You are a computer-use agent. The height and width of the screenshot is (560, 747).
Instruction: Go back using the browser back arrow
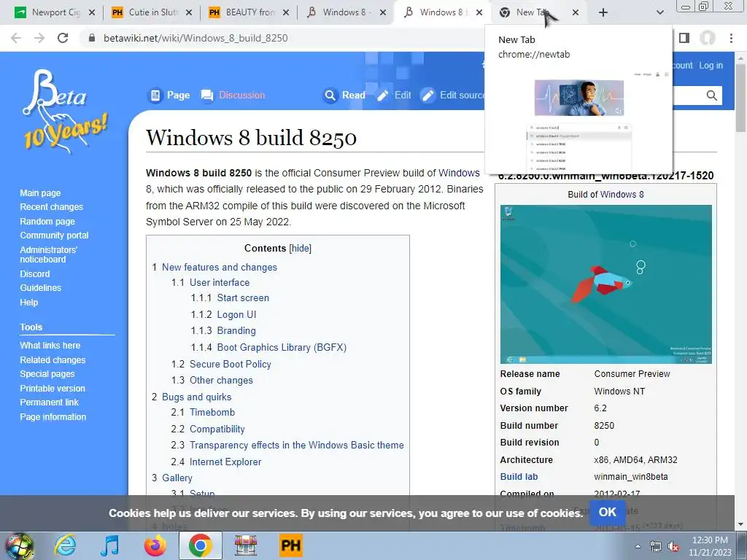[x=16, y=38]
